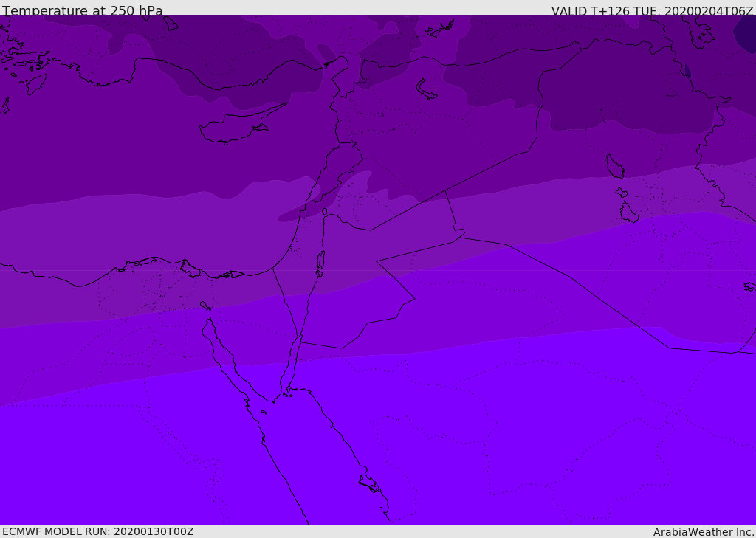Click the 'Temperature at 250 hPa' title
The height and width of the screenshot is (538, 756).
83,10
